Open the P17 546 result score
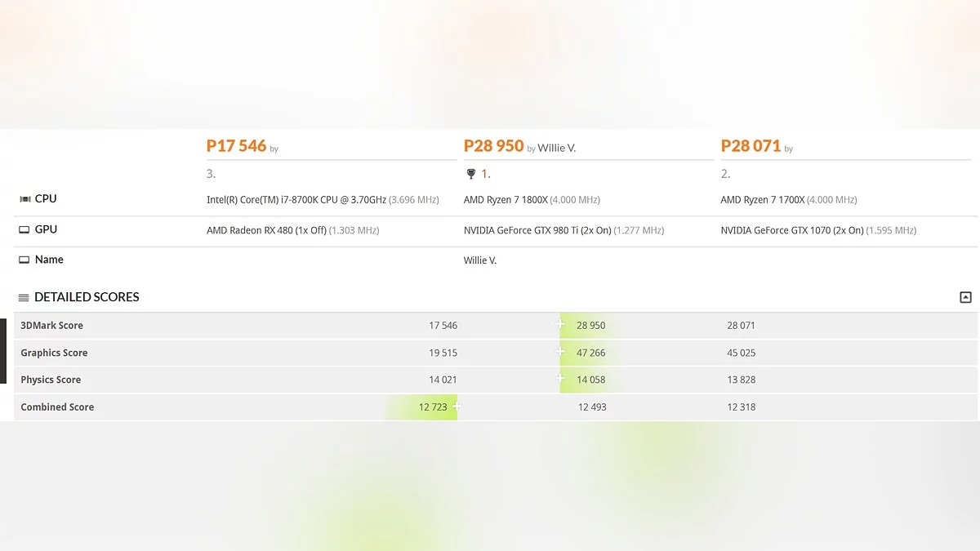The image size is (980, 551). pyautogui.click(x=236, y=146)
